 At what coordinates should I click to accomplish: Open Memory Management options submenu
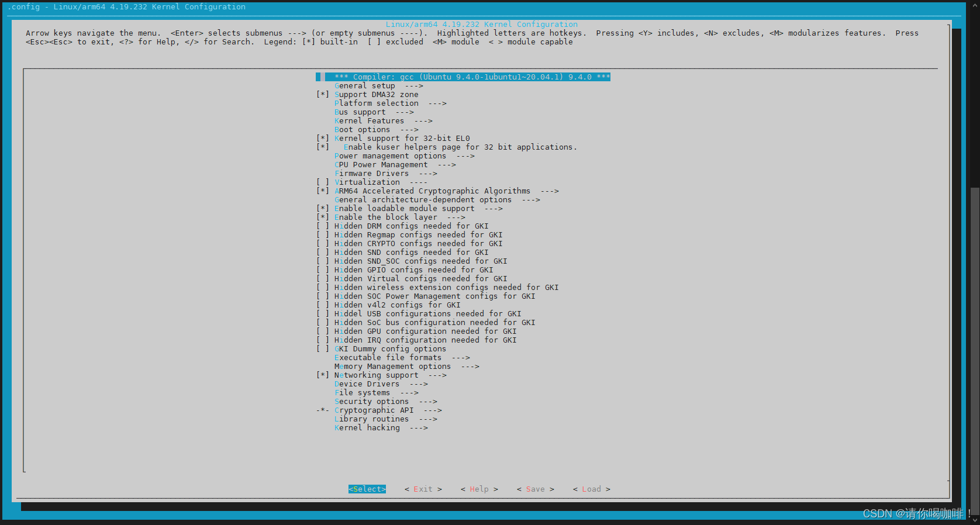tap(407, 367)
